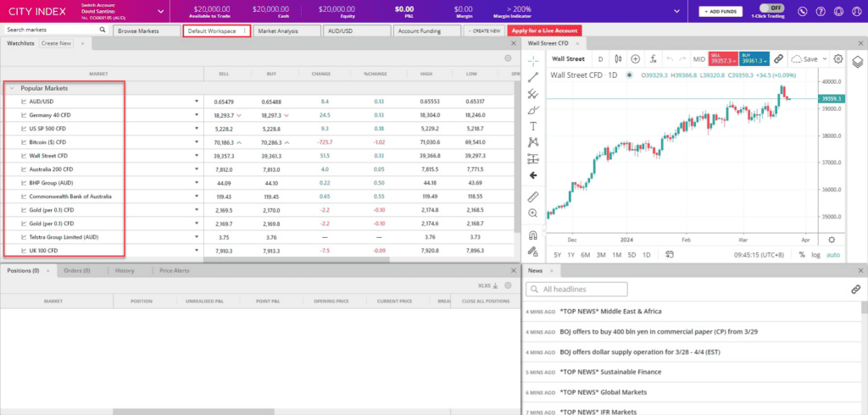The width and height of the screenshot is (868, 415).
Task: Switch to the Market Analysis tab
Action: pos(286,31)
